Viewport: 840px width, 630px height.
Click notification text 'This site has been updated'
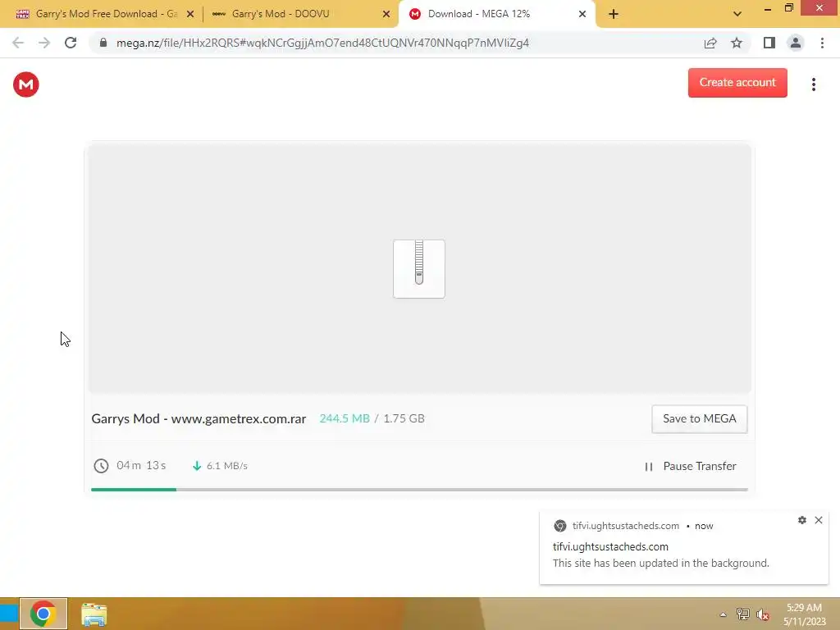(660, 563)
